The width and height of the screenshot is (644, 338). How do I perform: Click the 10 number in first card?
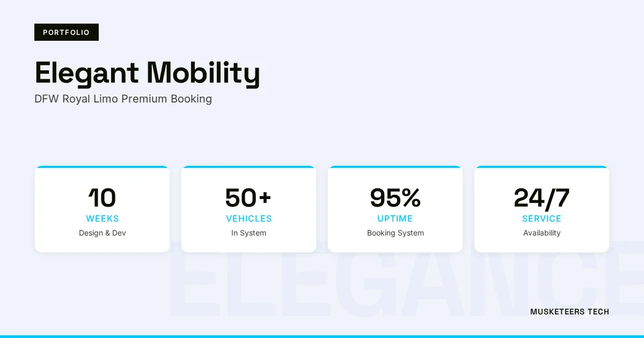(102, 198)
